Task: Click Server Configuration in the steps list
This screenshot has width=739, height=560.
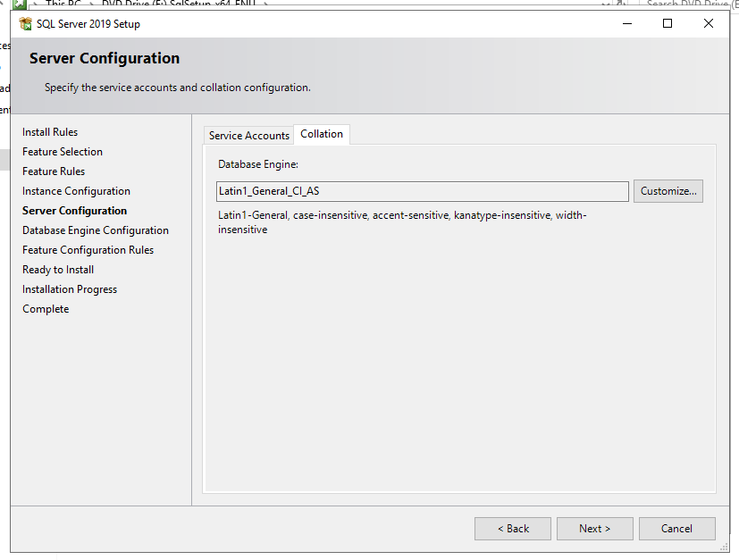Action: click(74, 211)
